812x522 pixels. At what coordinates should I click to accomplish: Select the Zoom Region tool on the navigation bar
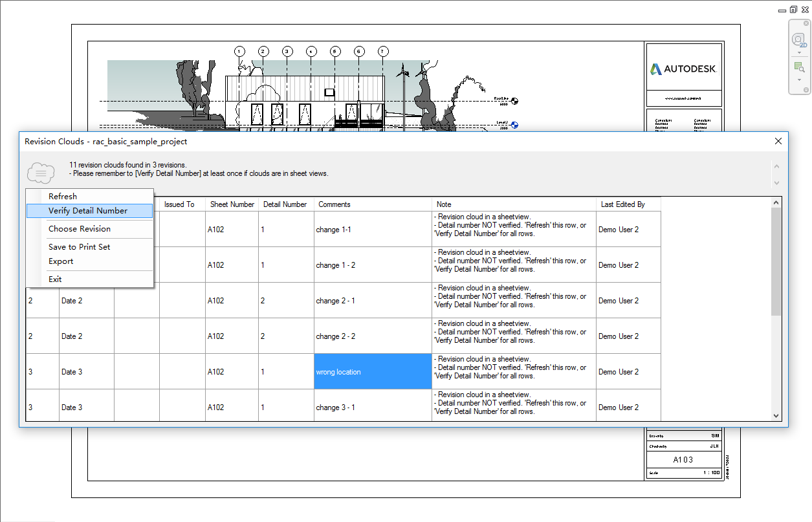click(x=798, y=65)
